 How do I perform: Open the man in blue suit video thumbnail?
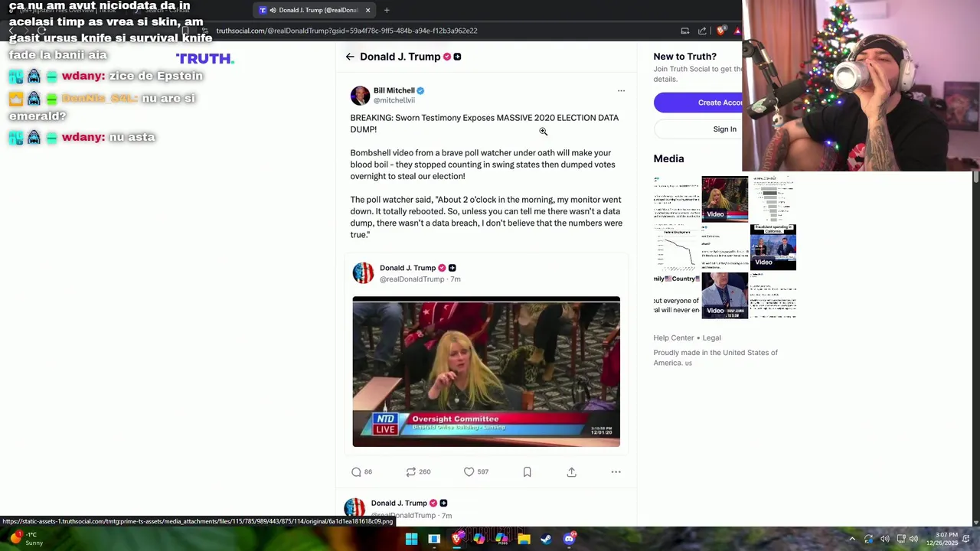click(724, 295)
